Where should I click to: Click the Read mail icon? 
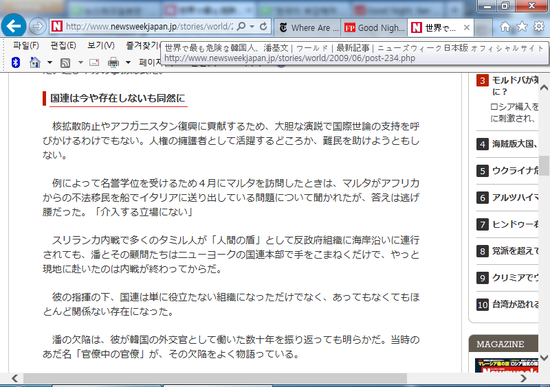pos(94,63)
